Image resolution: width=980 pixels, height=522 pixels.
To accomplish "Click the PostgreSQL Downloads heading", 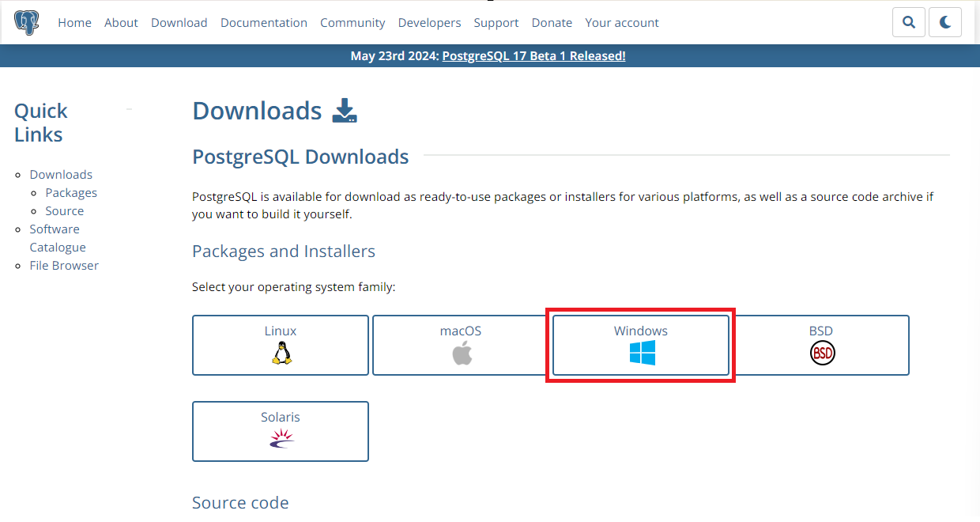I will pos(300,157).
